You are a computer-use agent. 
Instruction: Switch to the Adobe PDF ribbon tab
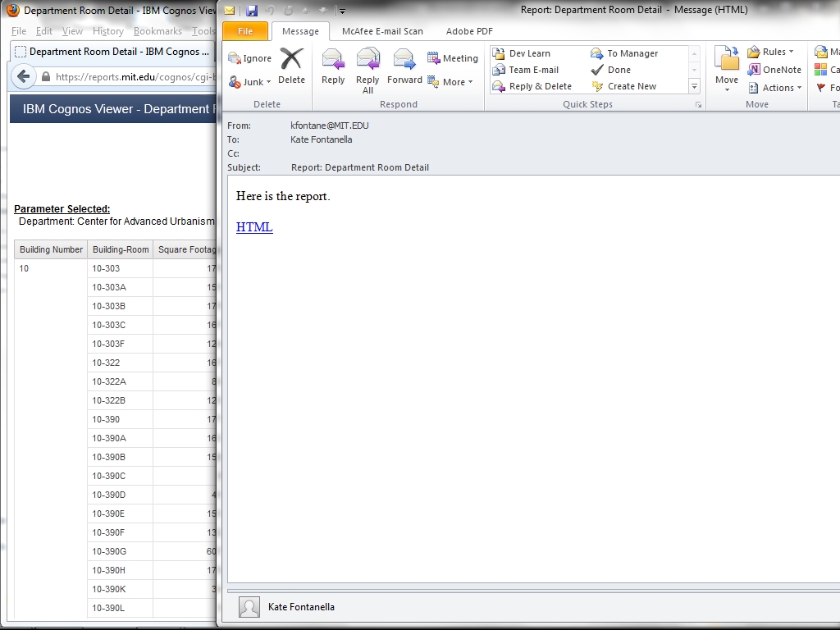click(469, 31)
